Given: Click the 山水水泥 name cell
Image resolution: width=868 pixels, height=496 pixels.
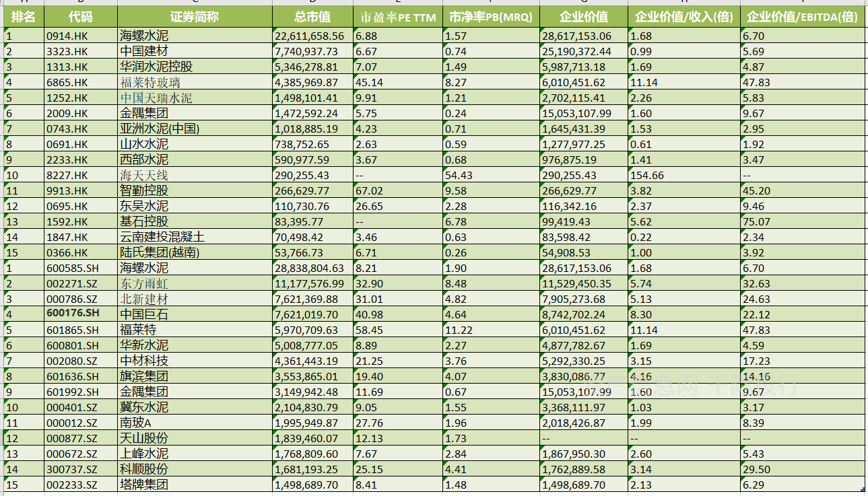Looking at the screenshot, I should tap(195, 145).
